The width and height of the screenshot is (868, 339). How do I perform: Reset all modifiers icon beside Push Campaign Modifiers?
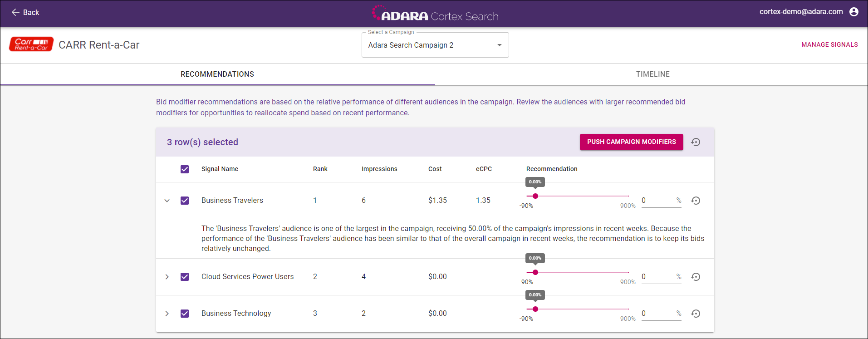click(x=696, y=142)
